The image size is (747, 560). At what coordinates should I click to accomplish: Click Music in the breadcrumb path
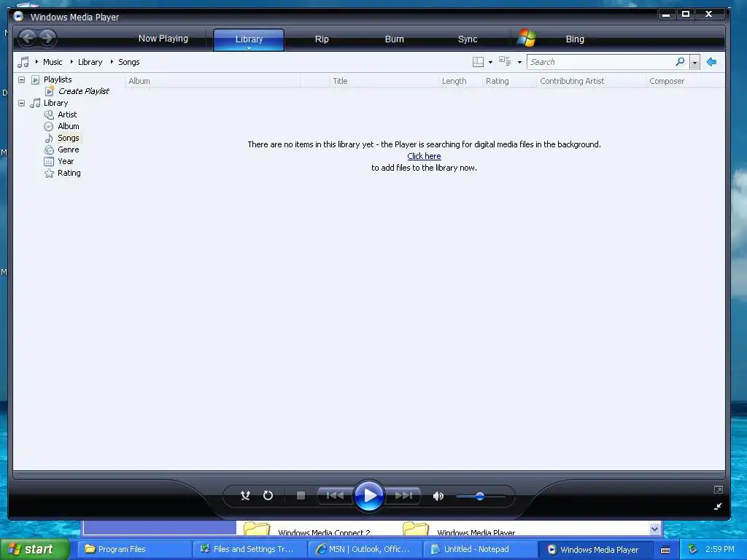pyautogui.click(x=53, y=62)
